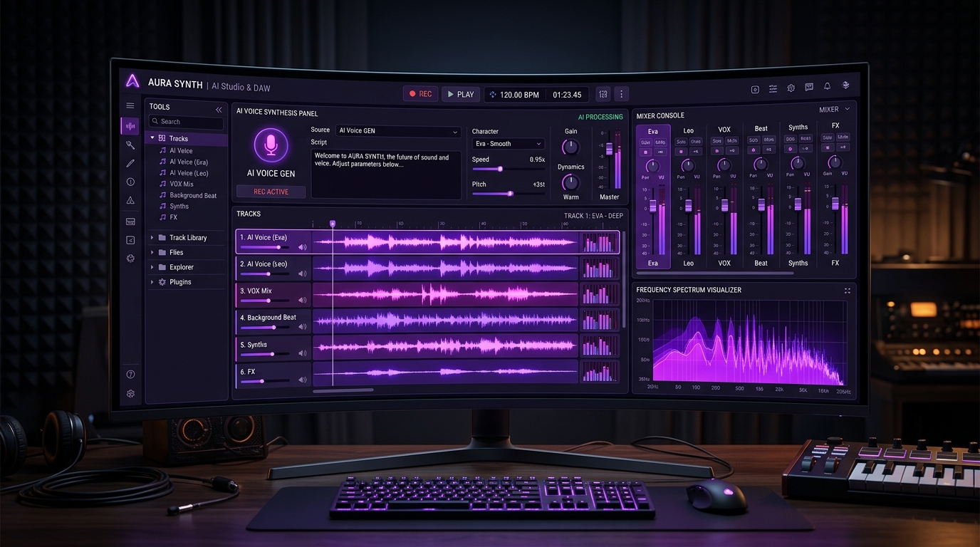Screen dimensions: 980x547
Task: Open the Character dropdown showing Eva - Smooth
Action: coord(509,144)
